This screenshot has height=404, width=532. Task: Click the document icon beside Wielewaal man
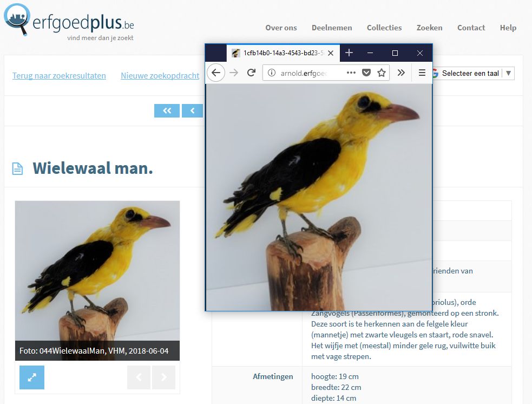click(x=18, y=169)
